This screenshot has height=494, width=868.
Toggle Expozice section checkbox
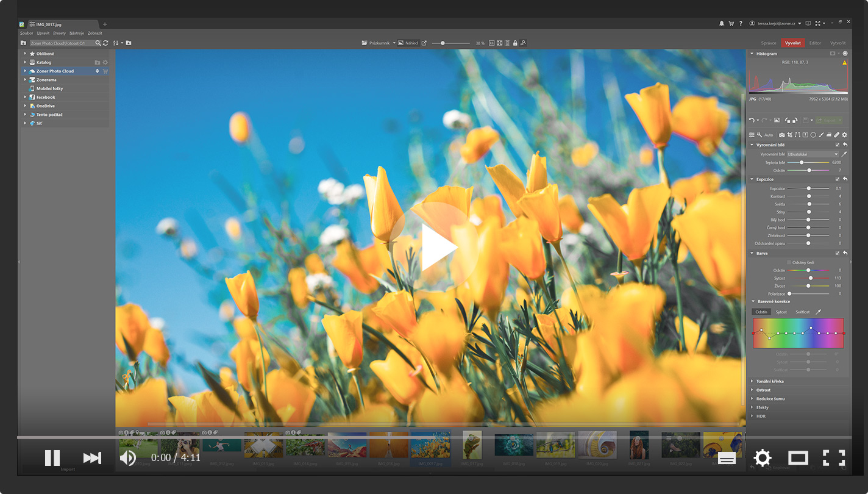pos(838,179)
